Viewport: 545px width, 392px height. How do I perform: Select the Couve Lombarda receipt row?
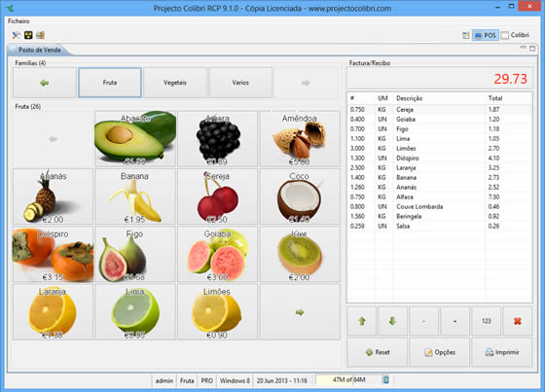(x=439, y=207)
